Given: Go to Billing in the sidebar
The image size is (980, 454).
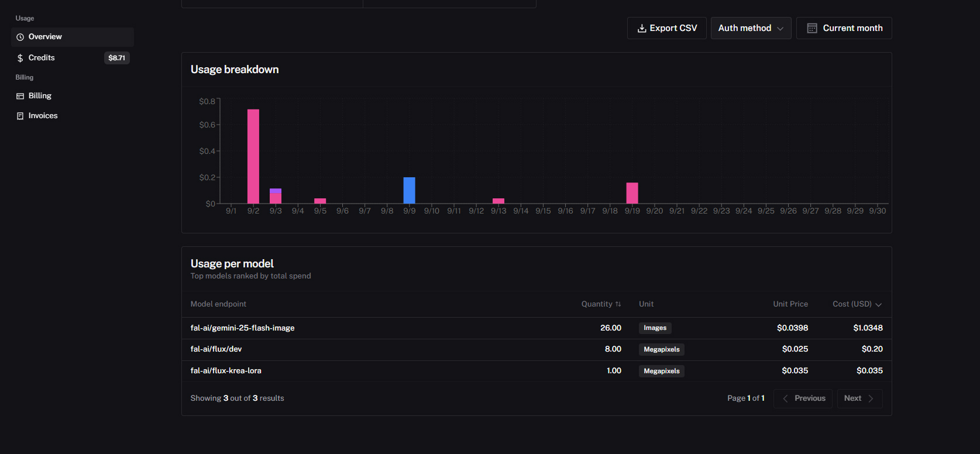Looking at the screenshot, I should [40, 96].
